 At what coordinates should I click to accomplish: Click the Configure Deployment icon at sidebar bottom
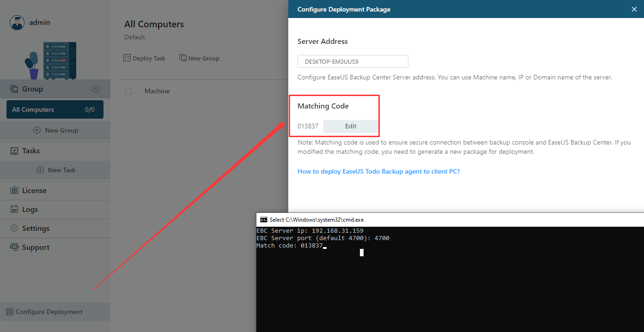click(10, 312)
